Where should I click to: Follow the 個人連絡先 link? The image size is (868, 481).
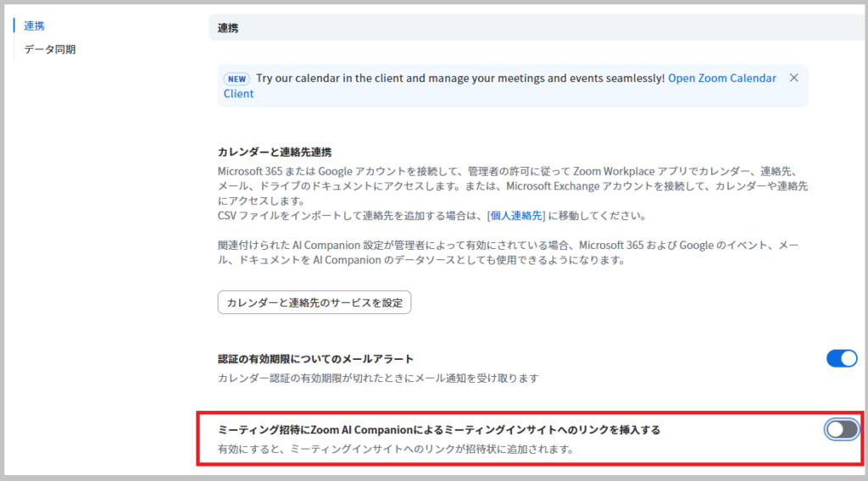pos(516,216)
